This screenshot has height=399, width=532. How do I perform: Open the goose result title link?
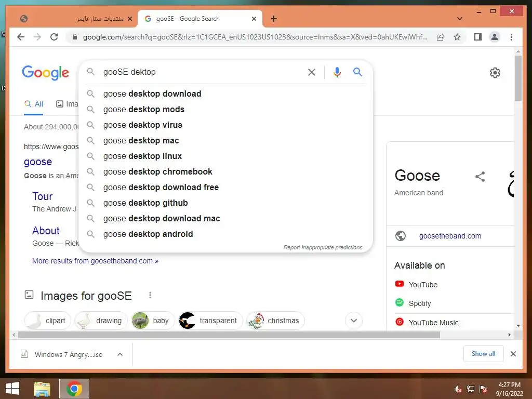point(37,162)
